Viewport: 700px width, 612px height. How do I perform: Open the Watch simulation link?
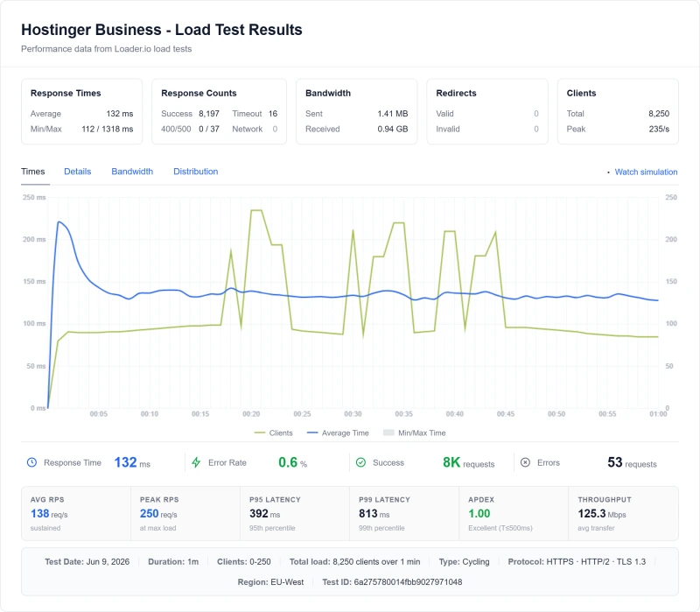tap(646, 172)
